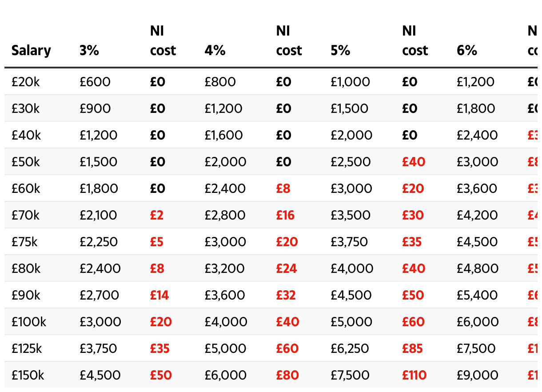Select the 6% column header
Screen dimensions: 542x392
tap(467, 51)
